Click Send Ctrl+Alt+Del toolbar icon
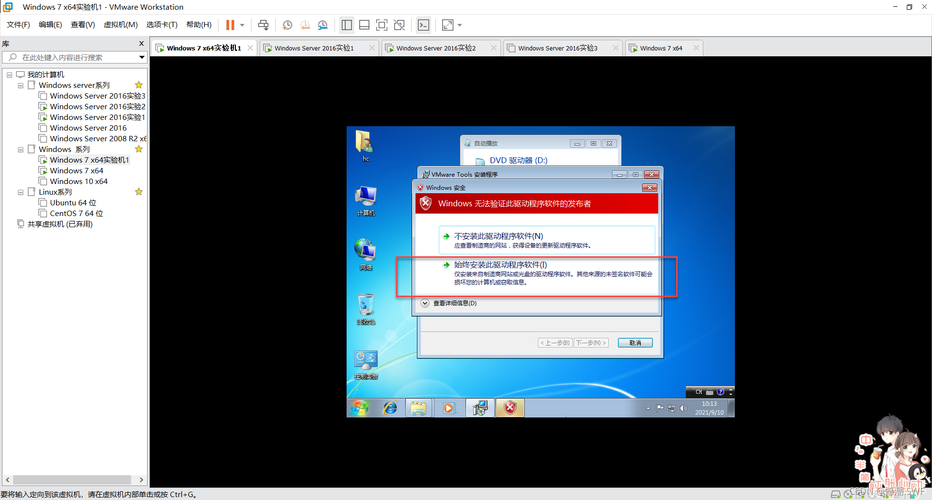Viewport: 932px width, 500px height. click(263, 25)
